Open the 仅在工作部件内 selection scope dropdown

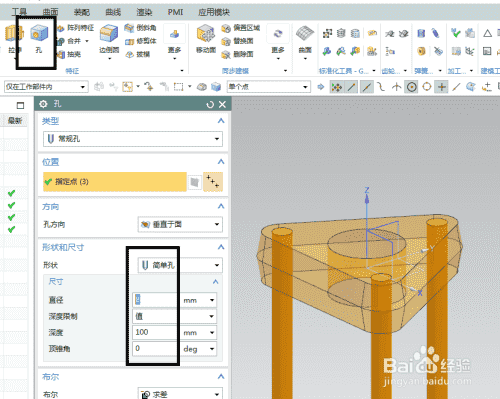click(46, 87)
